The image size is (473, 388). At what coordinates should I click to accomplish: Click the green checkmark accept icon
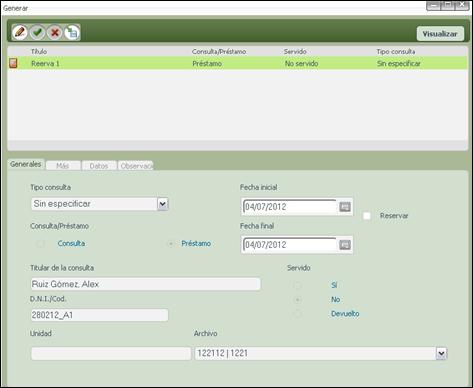tap(37, 33)
